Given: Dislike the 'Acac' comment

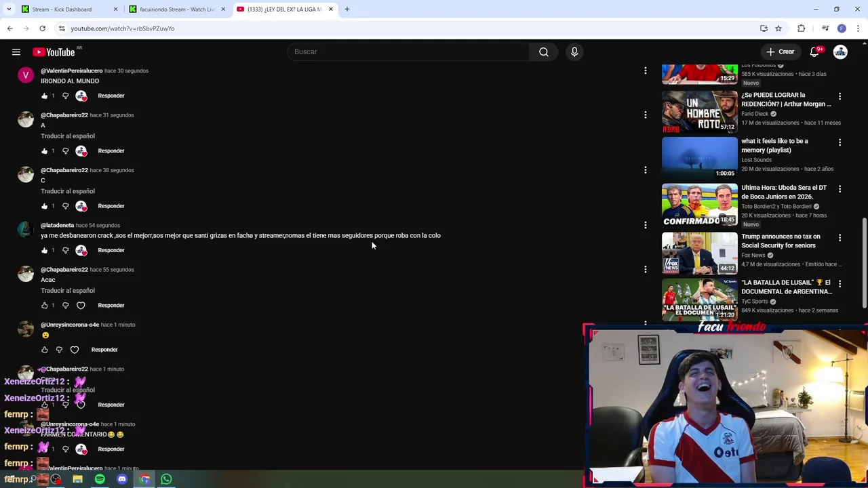Looking at the screenshot, I should 66,305.
